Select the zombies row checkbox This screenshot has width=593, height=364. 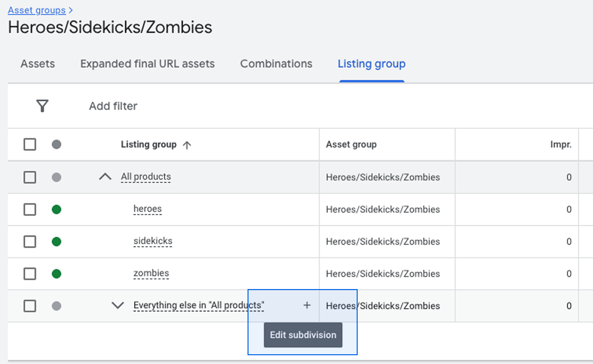(30, 273)
